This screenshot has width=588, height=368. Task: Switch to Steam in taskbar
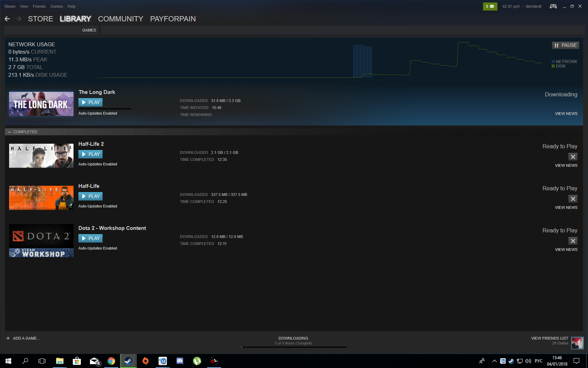point(128,361)
